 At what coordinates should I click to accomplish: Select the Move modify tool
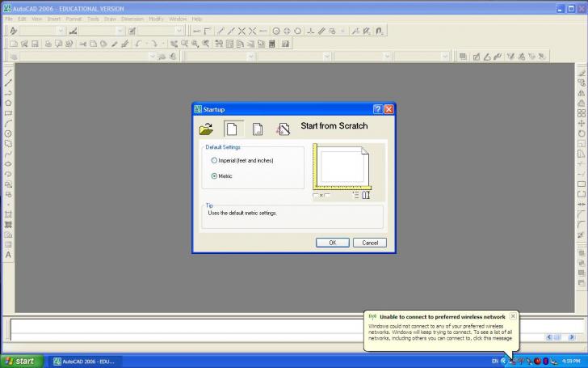[x=582, y=124]
